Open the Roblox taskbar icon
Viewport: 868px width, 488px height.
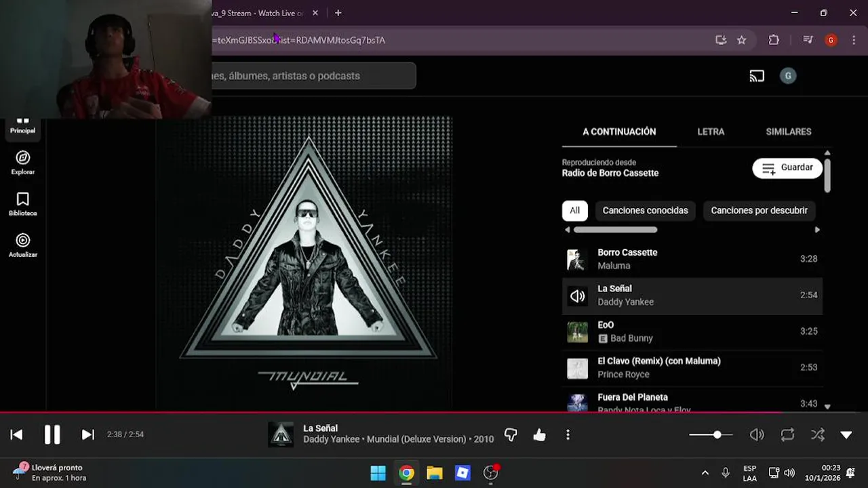point(462,473)
